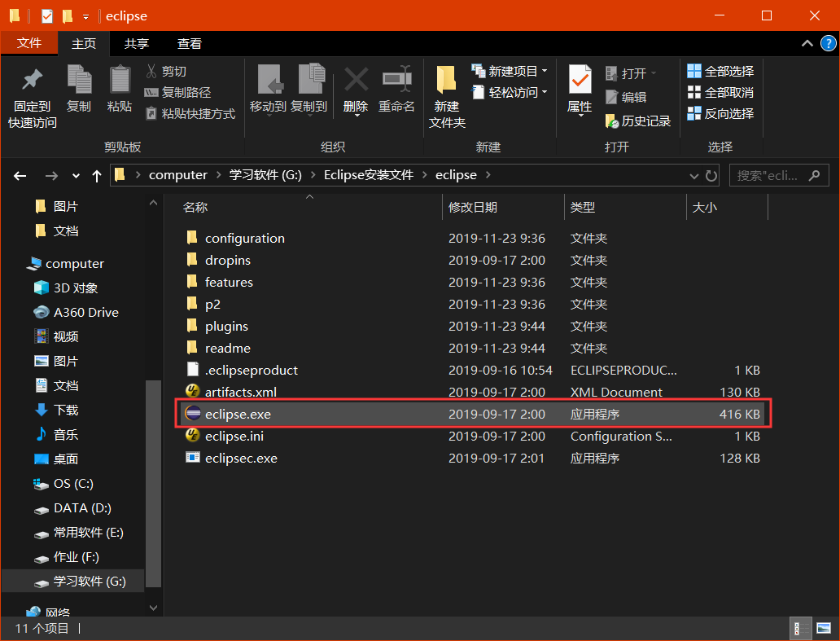The image size is (840, 641).
Task: Click Cut (剪切) in clipboard group
Action: tap(166, 72)
